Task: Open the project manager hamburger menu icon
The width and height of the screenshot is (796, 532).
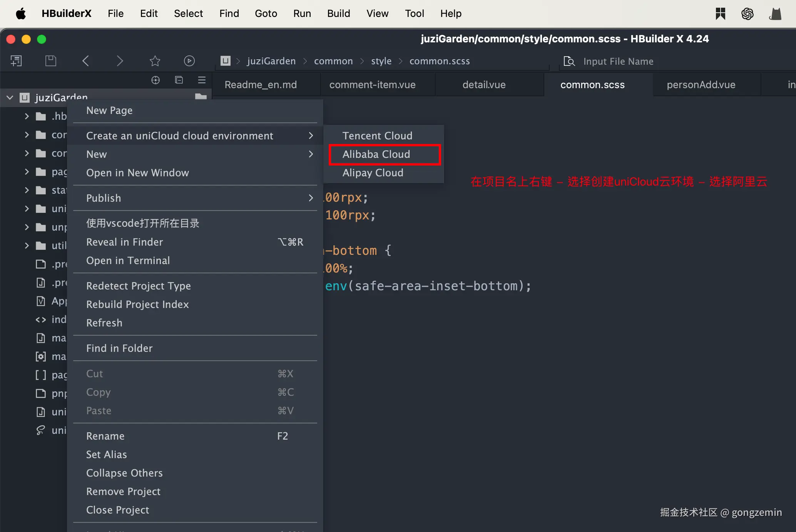Action: tap(202, 80)
